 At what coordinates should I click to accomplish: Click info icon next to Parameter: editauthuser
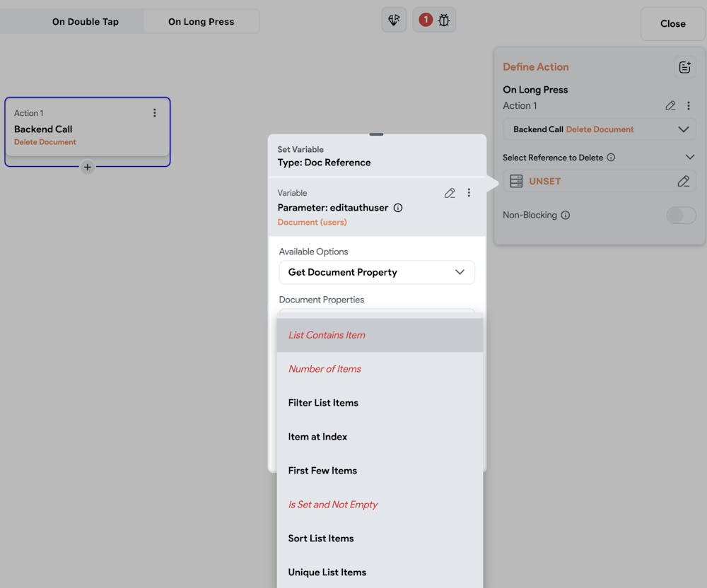[398, 208]
